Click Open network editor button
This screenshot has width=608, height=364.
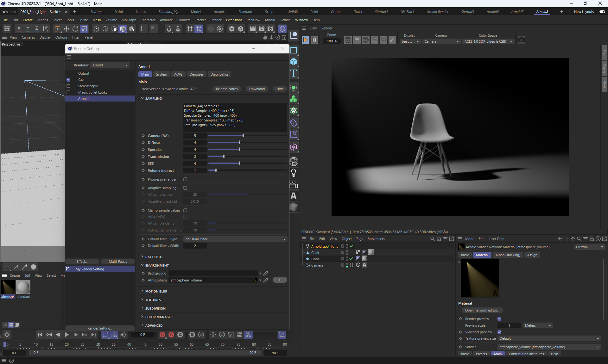click(x=482, y=310)
